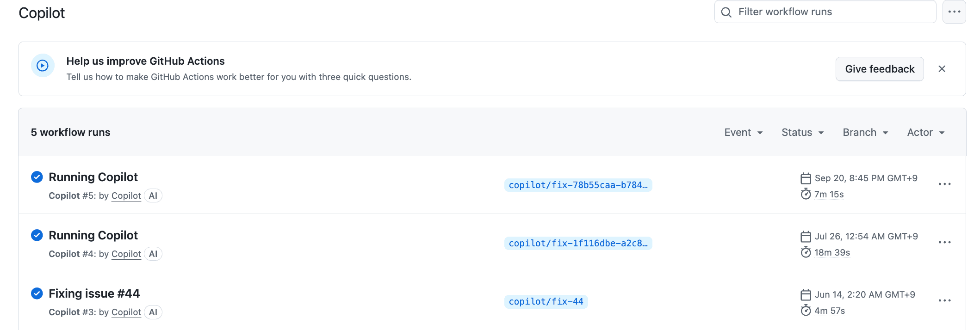The height and width of the screenshot is (330, 980).
Task: Expand the Event filter dropdown
Action: pos(744,132)
